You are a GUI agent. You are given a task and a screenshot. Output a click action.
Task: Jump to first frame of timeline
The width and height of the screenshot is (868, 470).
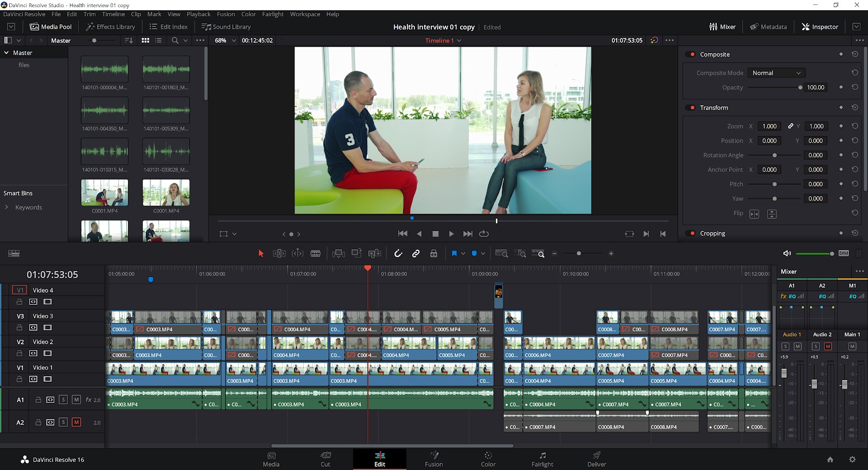point(403,234)
